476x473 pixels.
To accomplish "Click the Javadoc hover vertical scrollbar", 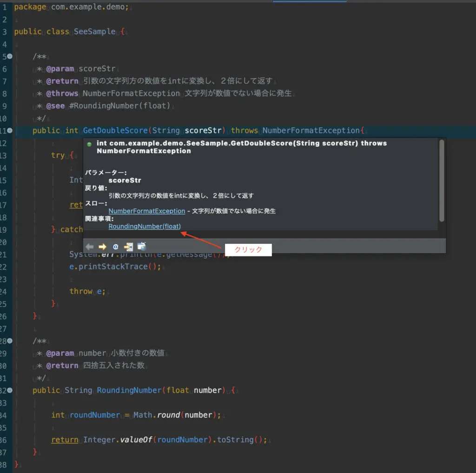I will click(x=442, y=181).
